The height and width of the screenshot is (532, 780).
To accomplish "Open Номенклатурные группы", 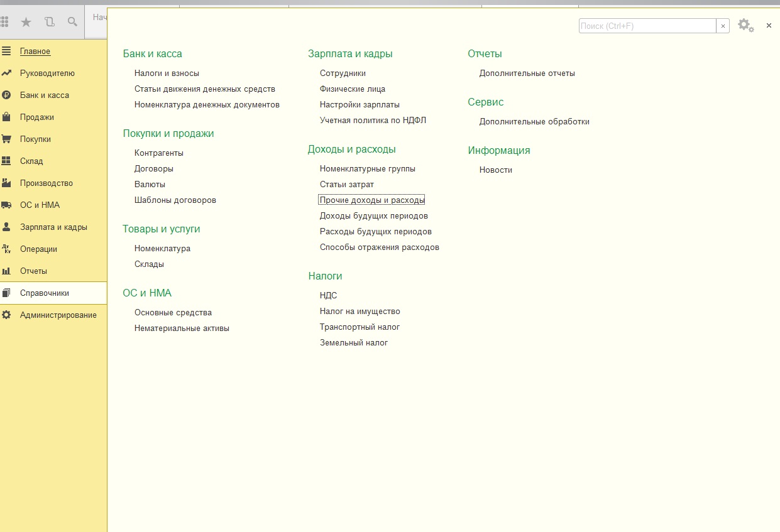I will pyautogui.click(x=368, y=169).
